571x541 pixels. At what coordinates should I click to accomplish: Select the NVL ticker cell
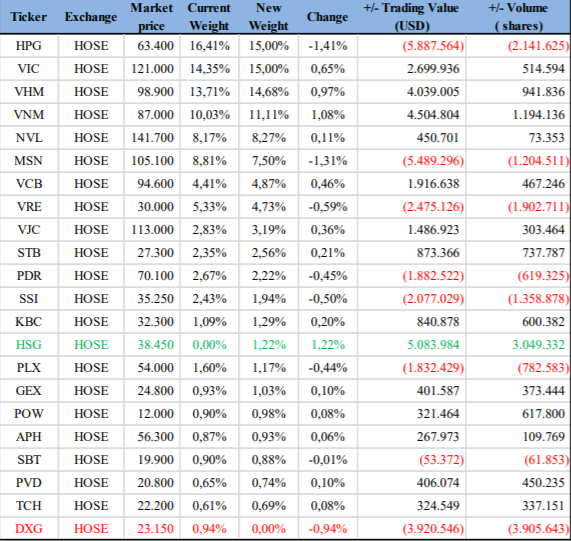click(x=29, y=138)
